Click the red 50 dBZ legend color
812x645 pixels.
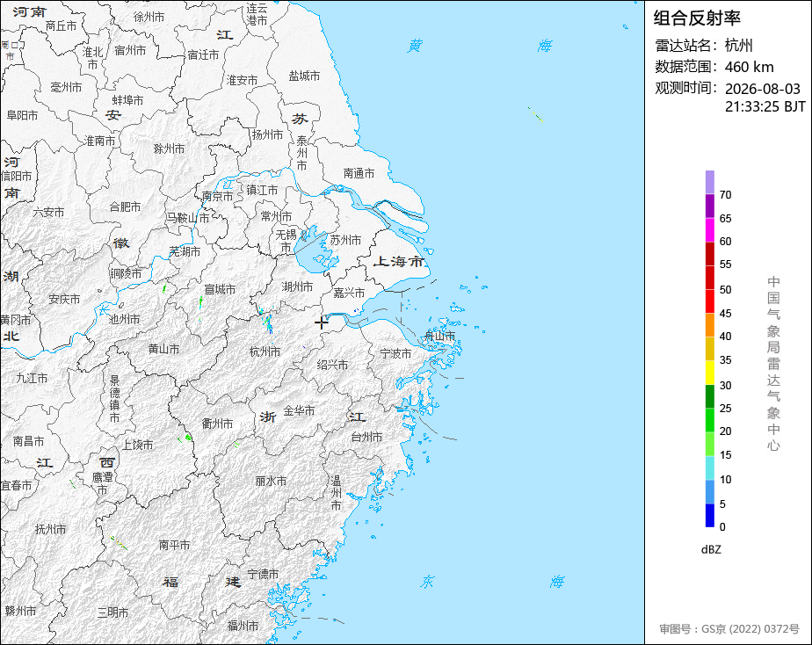coord(709,278)
